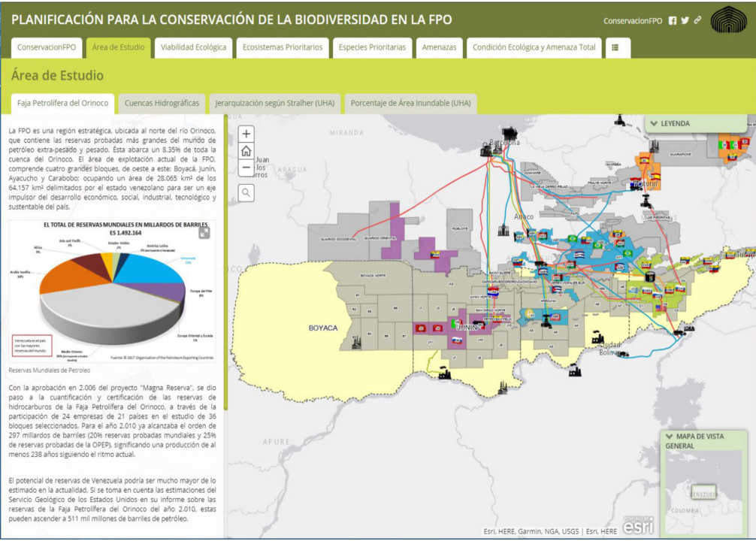The width and height of the screenshot is (756, 541).
Task: Share the story on Twitter
Action: pos(685,21)
